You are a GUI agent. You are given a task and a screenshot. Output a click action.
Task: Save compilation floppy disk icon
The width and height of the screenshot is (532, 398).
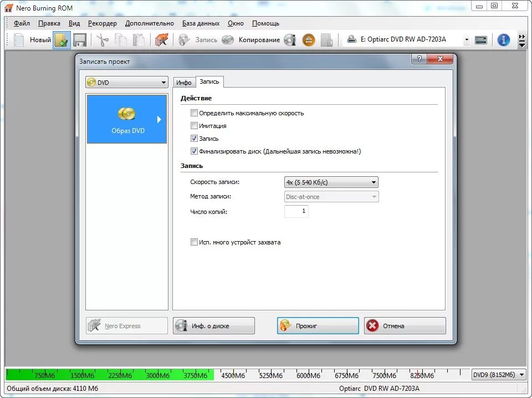tap(80, 40)
